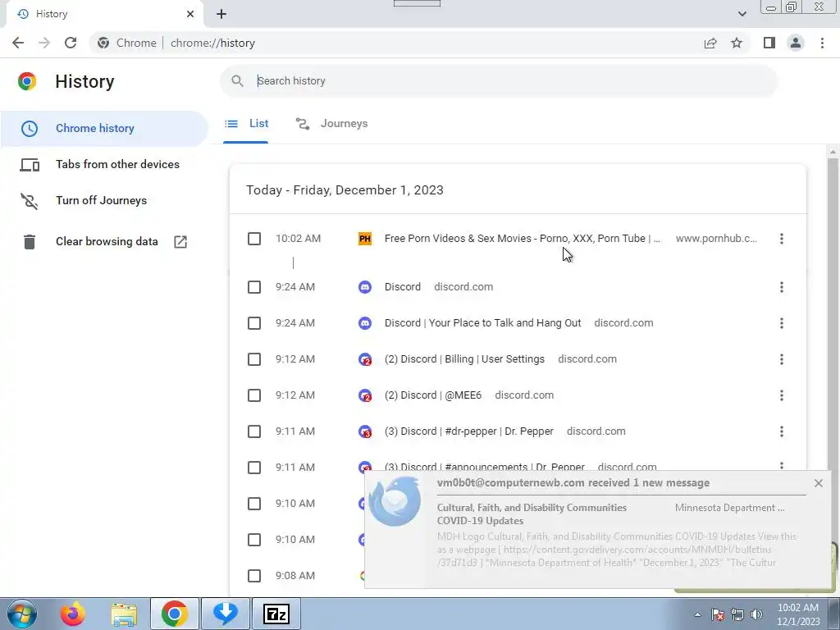840x630 pixels.
Task: Launch Firefox from the taskbar
Action: click(x=73, y=614)
